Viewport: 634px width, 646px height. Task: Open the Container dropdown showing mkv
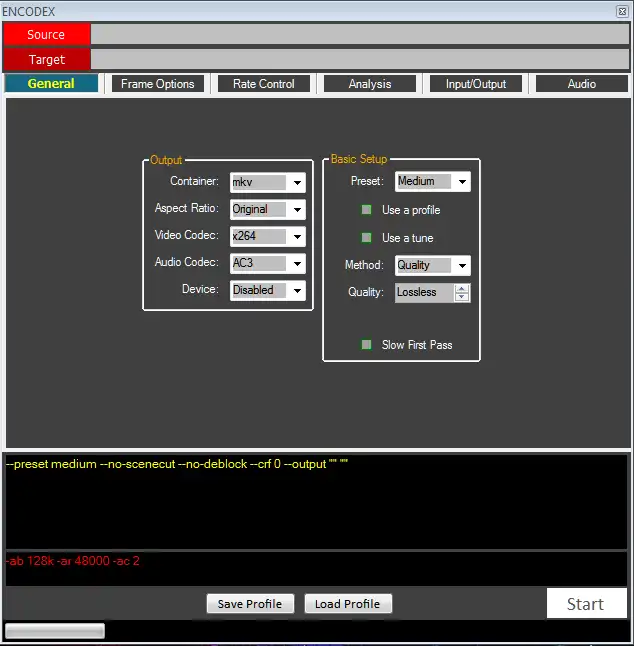pos(268,182)
